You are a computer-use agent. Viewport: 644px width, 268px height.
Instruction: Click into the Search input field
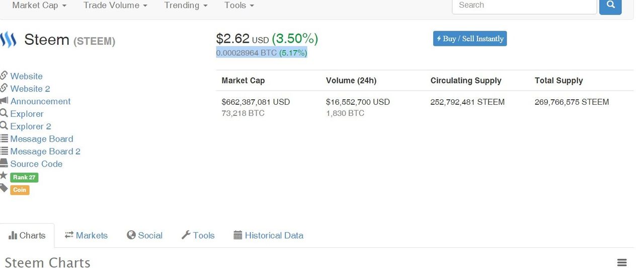[524, 6]
